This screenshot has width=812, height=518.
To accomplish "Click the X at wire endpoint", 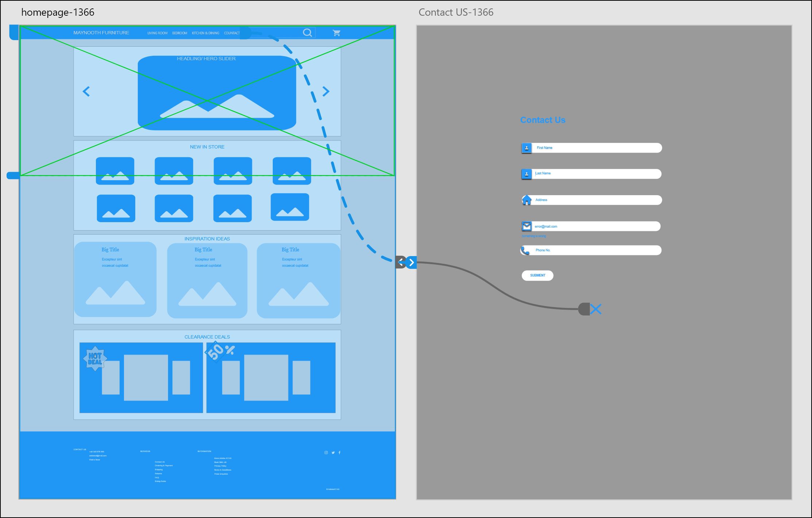I will [x=596, y=309].
